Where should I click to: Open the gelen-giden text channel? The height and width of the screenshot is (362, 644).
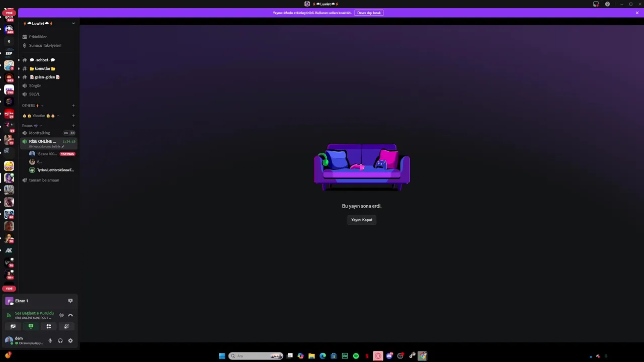48,77
